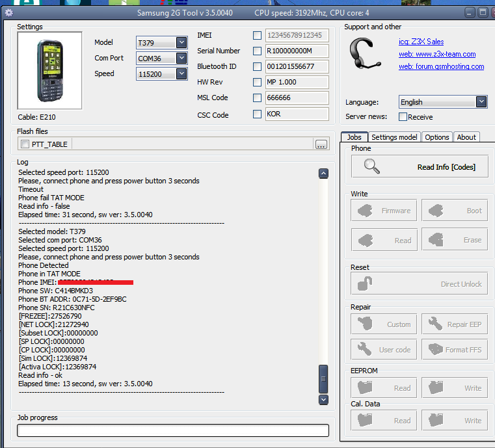
Task: Click the '[Sim LOCK]:12369874' log line
Action: point(53,358)
